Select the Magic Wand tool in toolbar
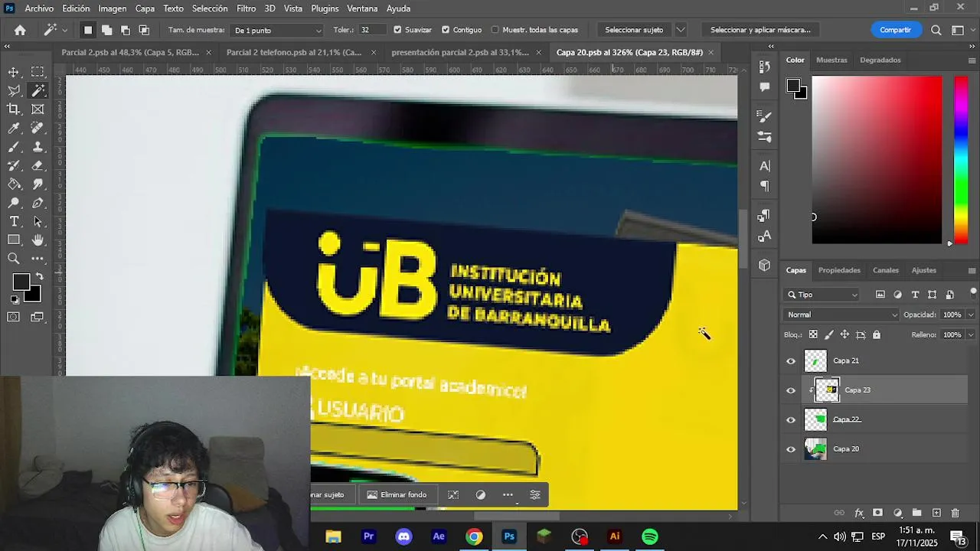Screen dimensions: 980x551 (x=38, y=90)
